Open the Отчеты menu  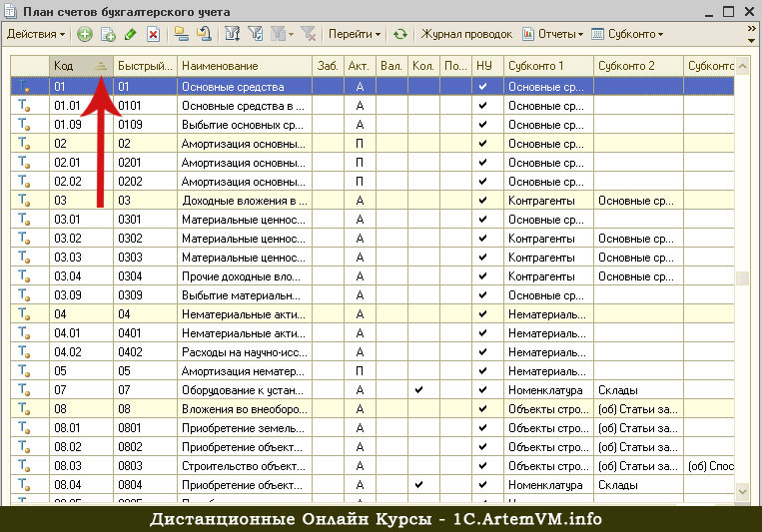point(553,35)
